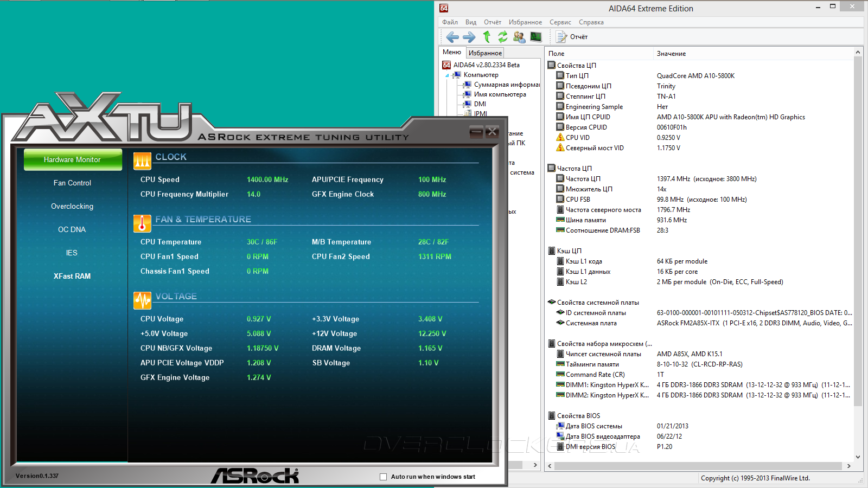The width and height of the screenshot is (868, 488).
Task: Select the Engineering Sample row
Action: pos(700,107)
